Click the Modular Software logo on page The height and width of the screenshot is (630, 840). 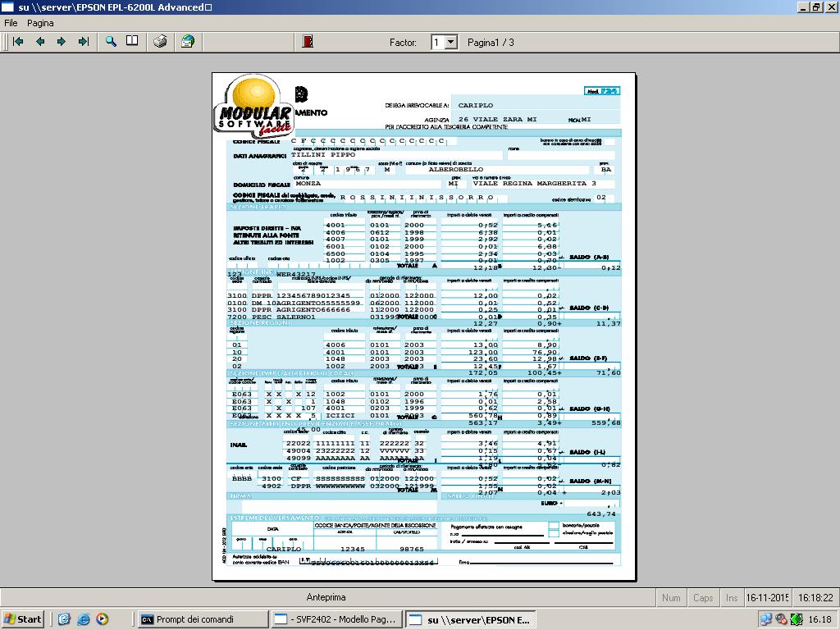pos(254,106)
